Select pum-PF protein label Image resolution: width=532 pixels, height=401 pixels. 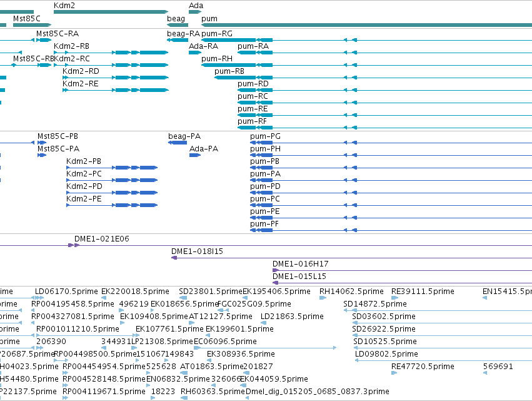264,225
